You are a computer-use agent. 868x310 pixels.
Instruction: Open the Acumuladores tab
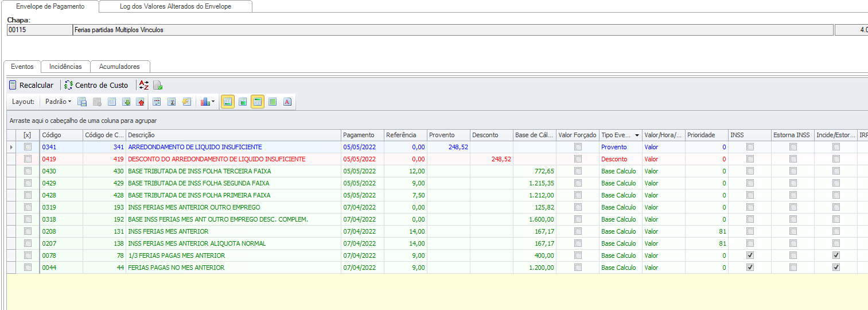[x=119, y=67]
